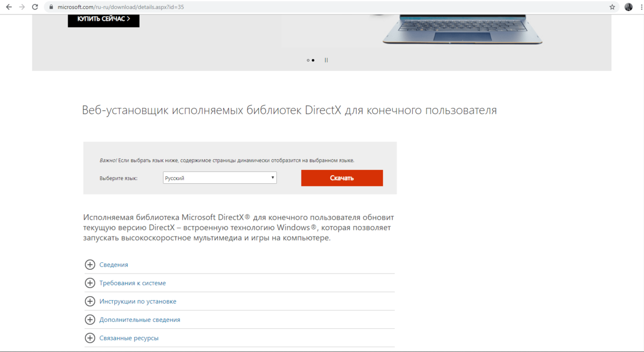Click the Купить сейчас button
Viewport: 644px width, 352px height.
(103, 20)
